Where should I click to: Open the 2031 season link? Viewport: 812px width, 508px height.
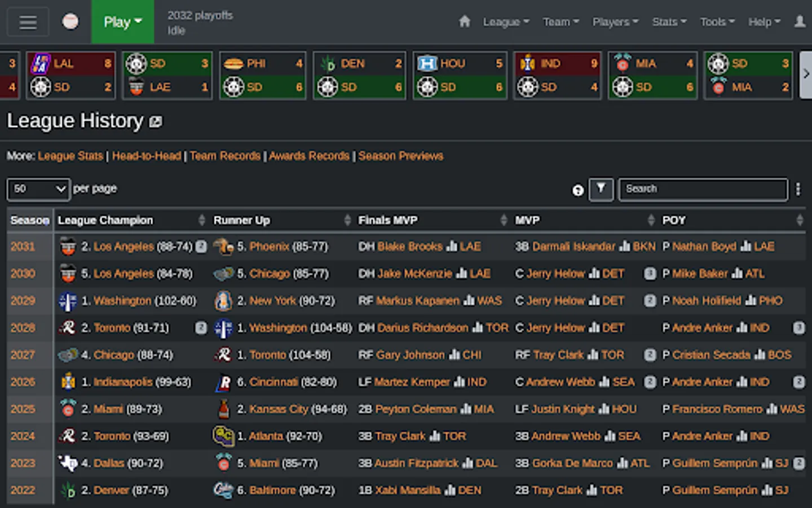tap(23, 247)
